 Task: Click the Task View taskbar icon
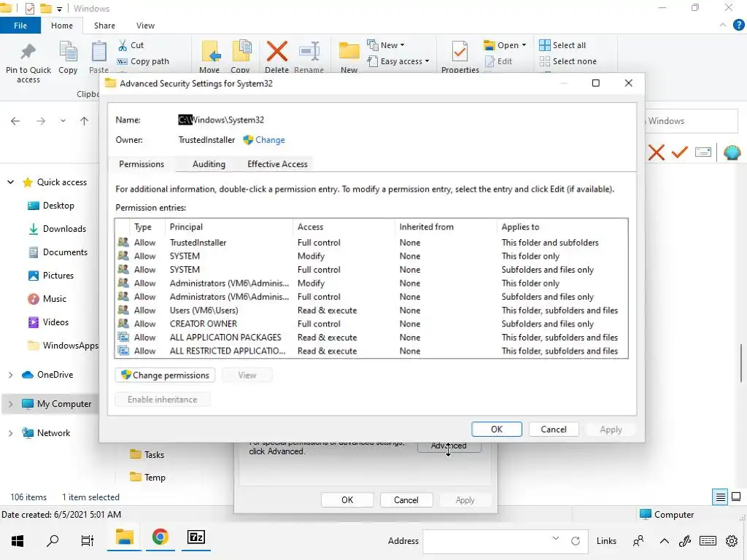click(x=88, y=540)
